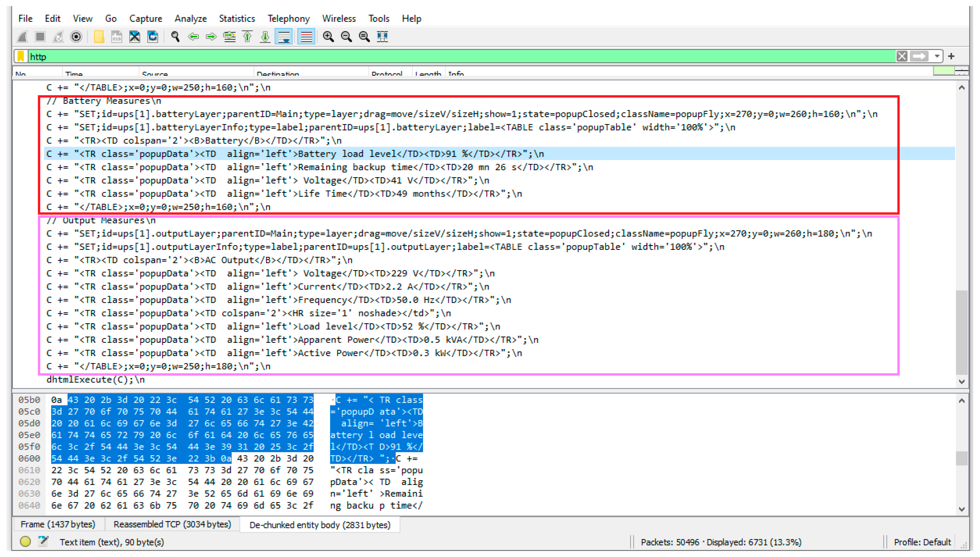
Task: Switch to Reassembled TCP tab
Action: (172, 524)
